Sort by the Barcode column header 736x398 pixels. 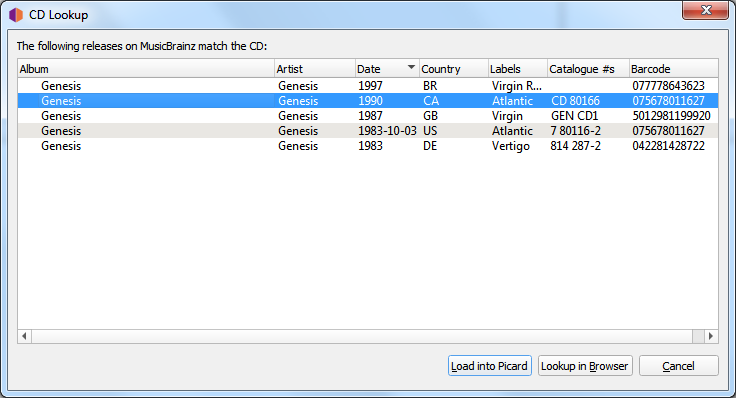point(674,69)
